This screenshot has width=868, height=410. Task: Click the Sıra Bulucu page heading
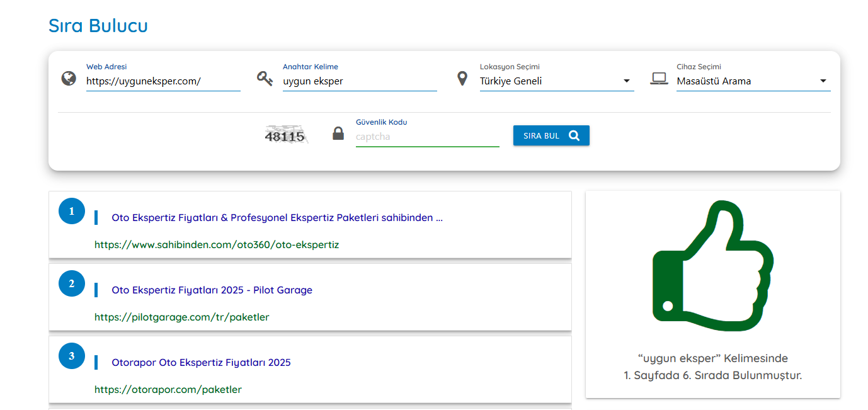coord(98,26)
